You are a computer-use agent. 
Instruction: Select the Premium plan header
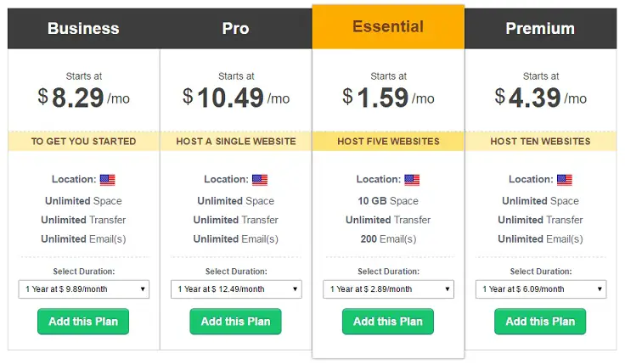click(x=540, y=29)
